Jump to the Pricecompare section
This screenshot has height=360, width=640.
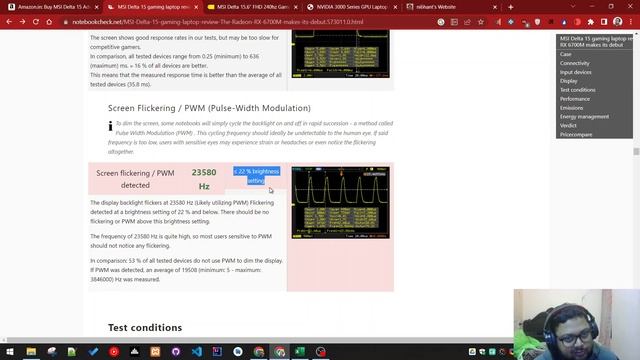pyautogui.click(x=576, y=134)
